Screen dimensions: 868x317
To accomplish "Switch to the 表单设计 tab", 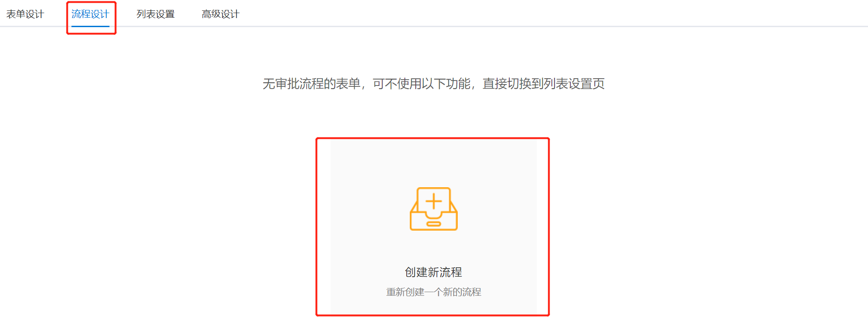I will coord(25,14).
